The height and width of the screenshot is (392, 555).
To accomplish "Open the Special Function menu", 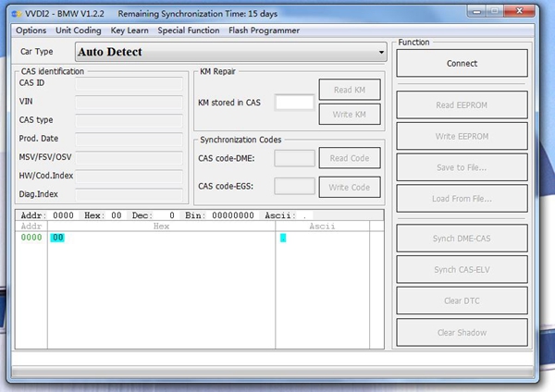I will (189, 31).
